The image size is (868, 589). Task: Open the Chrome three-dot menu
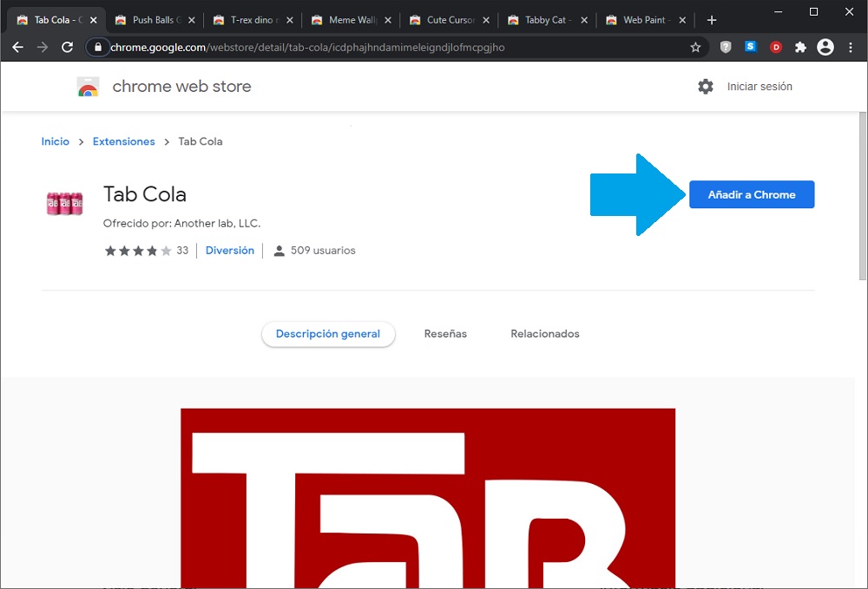pyautogui.click(x=851, y=48)
